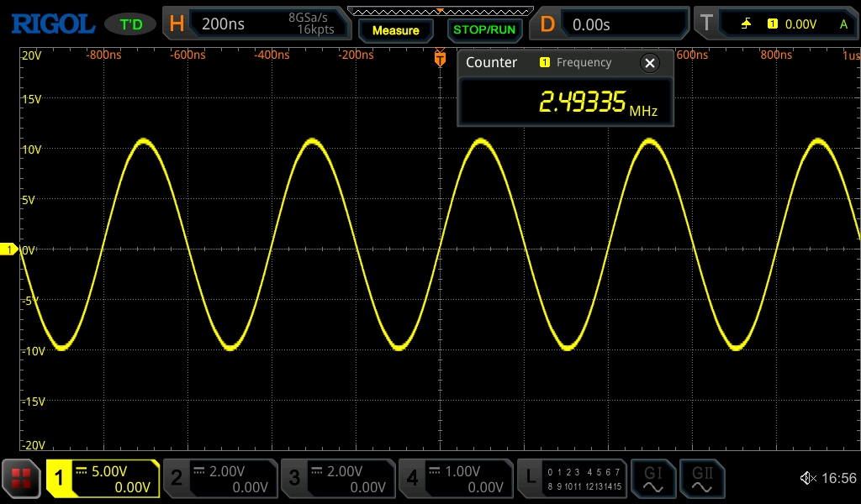Viewport: 861px width, 504px height.
Task: Click the RIGOL logo
Action: tap(52, 24)
